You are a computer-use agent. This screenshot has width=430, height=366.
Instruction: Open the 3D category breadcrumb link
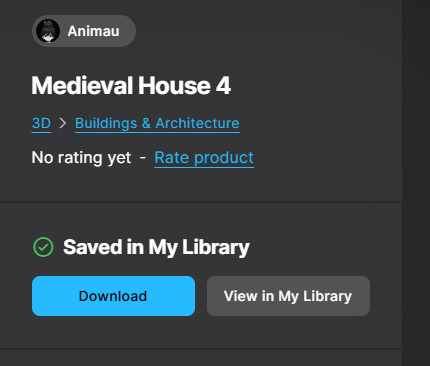(x=41, y=123)
